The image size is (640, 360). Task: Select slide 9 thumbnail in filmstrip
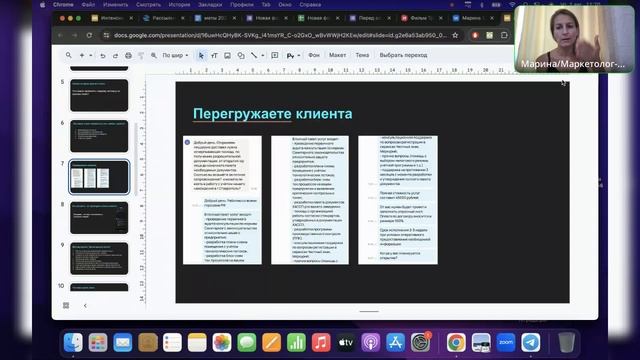click(99, 258)
